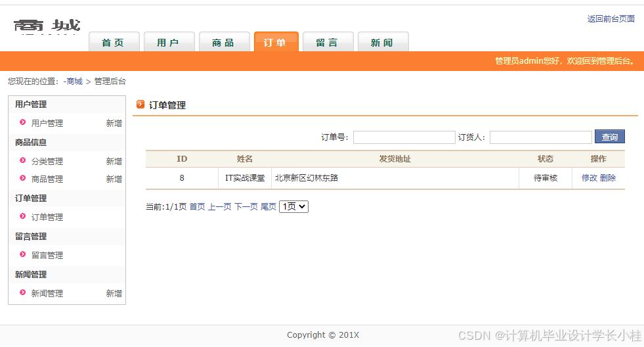Screen dimensions: 644x347
Task: Click the 姓名 column header
Action: point(244,159)
